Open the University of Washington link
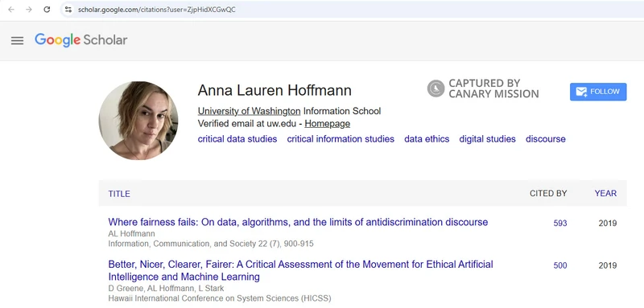 (x=249, y=111)
